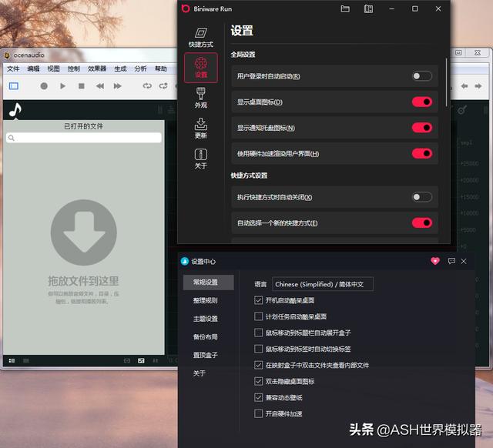Open the 更新 update section
This screenshot has width=493, height=448.
200,129
